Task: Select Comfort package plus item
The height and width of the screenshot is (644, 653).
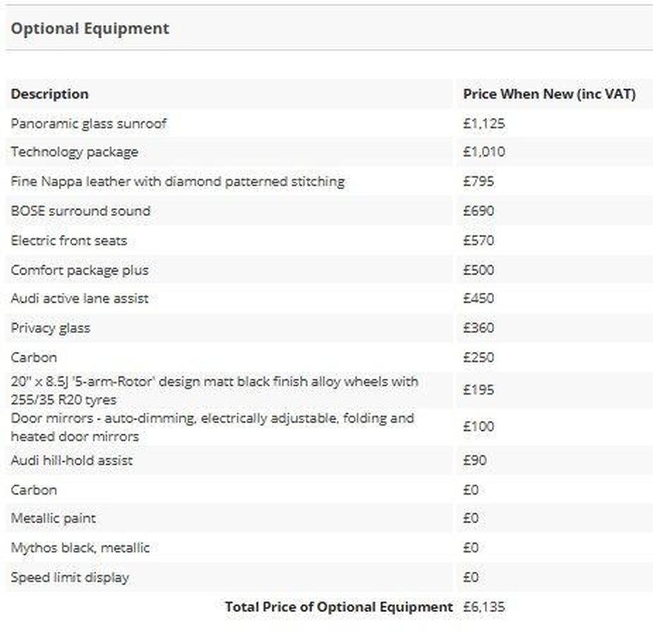Action: point(80,270)
